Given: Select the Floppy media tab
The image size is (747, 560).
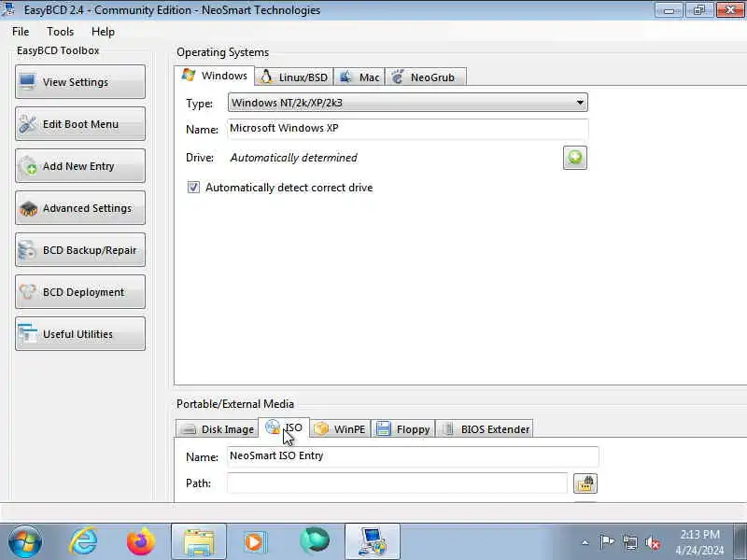Looking at the screenshot, I should pyautogui.click(x=403, y=429).
